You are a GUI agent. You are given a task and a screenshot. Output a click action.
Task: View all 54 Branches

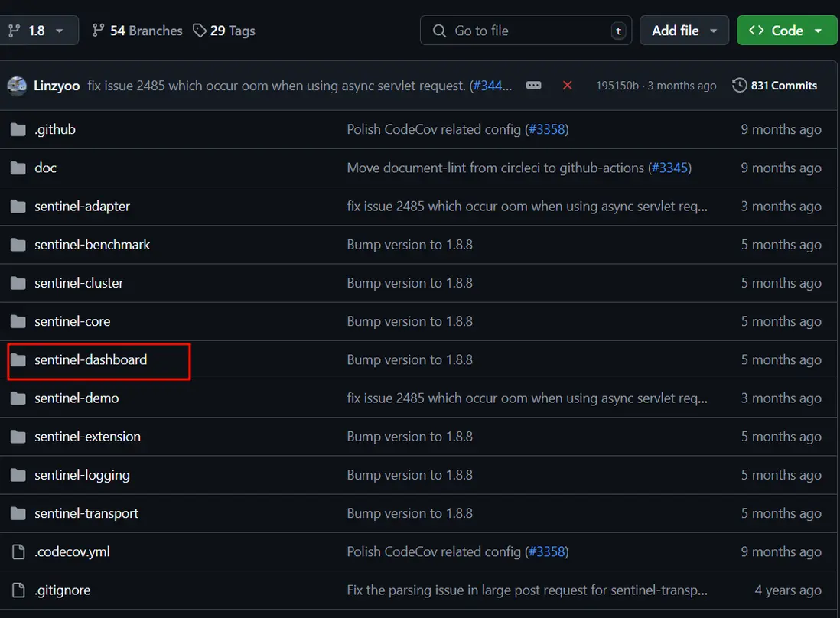[145, 31]
